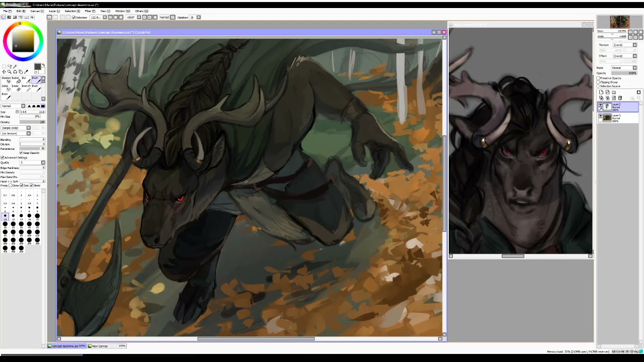This screenshot has height=362, width=644.
Task: Adjust the layer Opacity slider
Action: 624,73
